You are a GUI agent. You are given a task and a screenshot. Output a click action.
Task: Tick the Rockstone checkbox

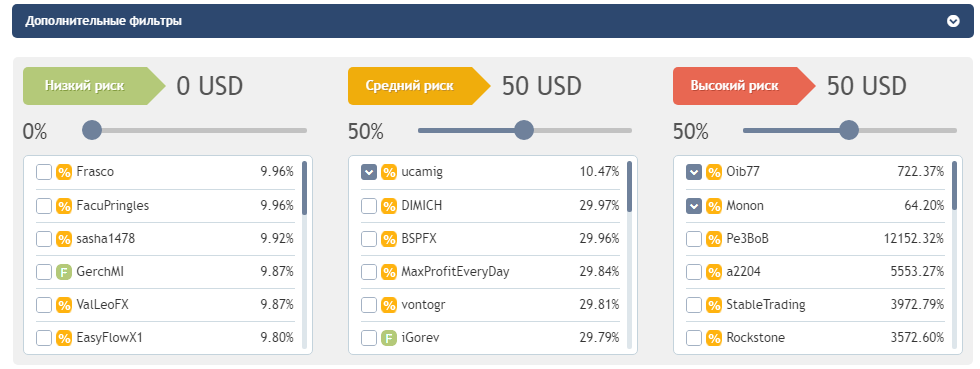694,338
